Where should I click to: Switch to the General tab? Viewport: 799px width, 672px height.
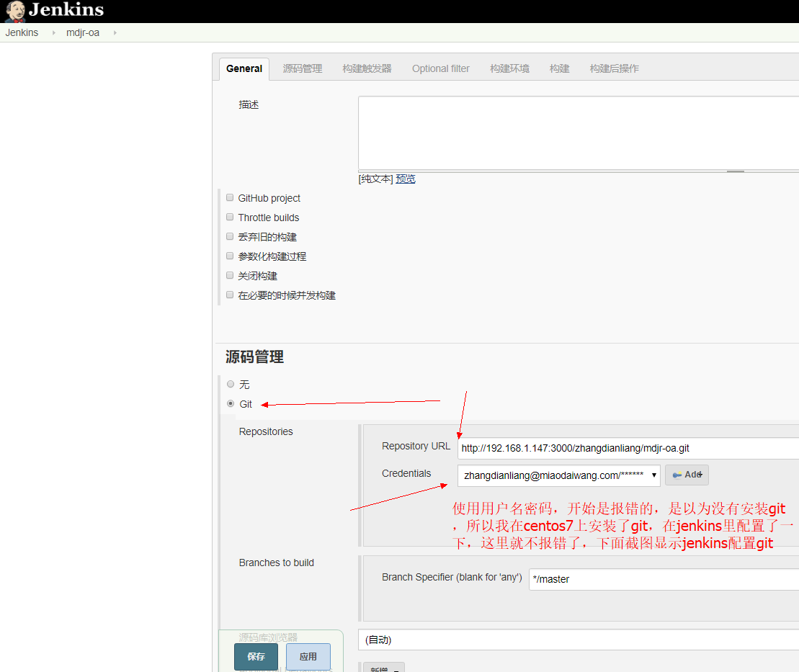point(244,68)
